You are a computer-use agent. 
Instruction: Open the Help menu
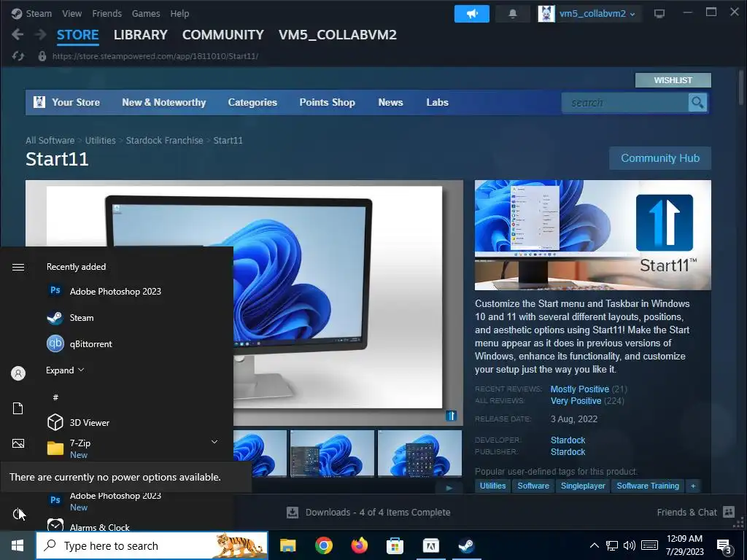coord(179,13)
